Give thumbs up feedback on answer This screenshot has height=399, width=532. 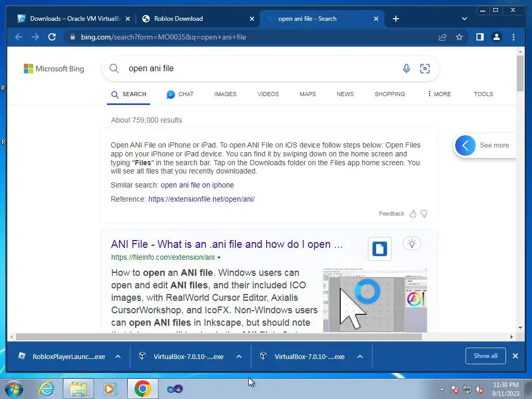[413, 214]
